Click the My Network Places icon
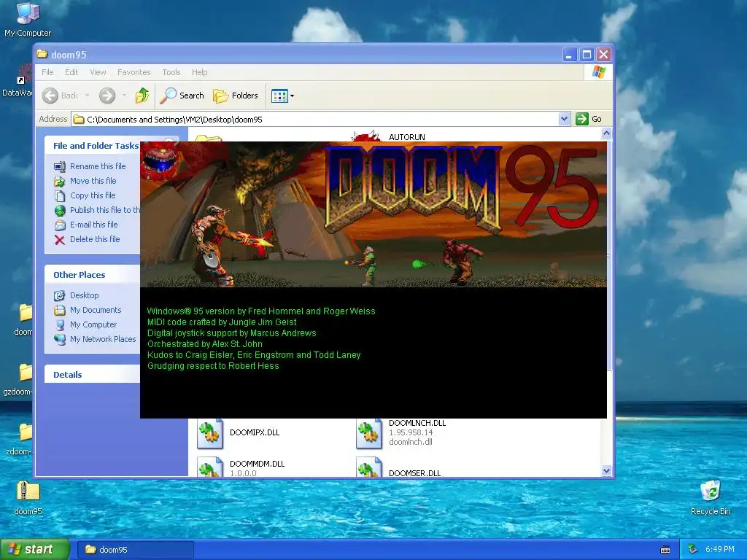 [x=60, y=340]
